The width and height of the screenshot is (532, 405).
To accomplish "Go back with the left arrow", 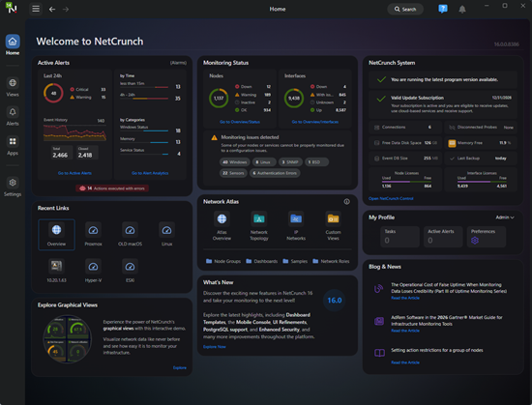I will (x=52, y=9).
